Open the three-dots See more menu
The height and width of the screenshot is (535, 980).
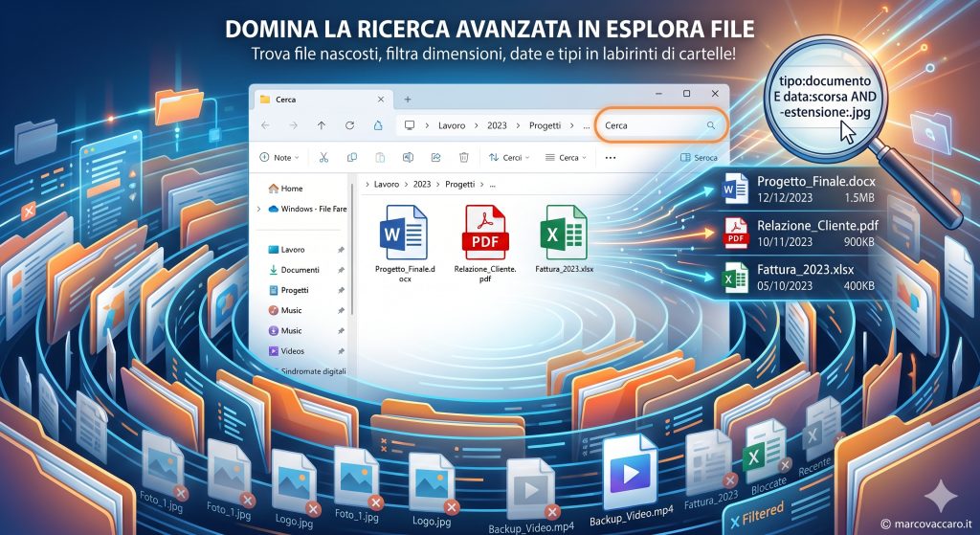[611, 157]
